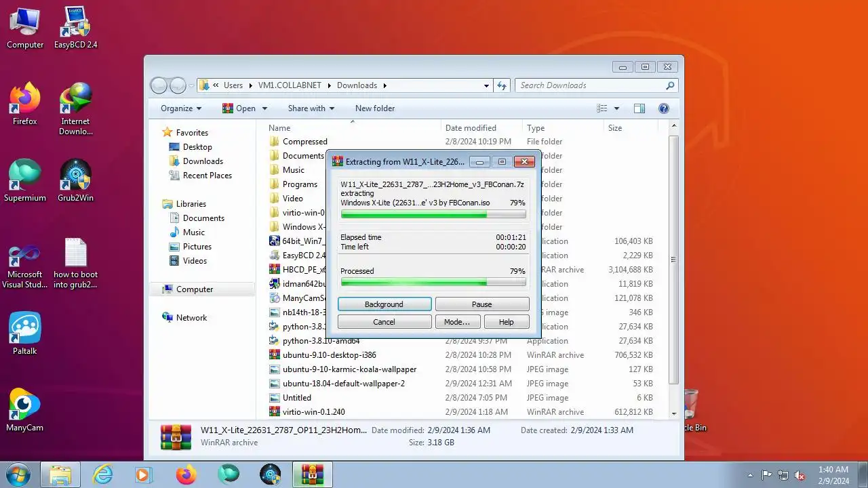Select Desktop under Favorites
868x488 pixels.
pyautogui.click(x=191, y=147)
